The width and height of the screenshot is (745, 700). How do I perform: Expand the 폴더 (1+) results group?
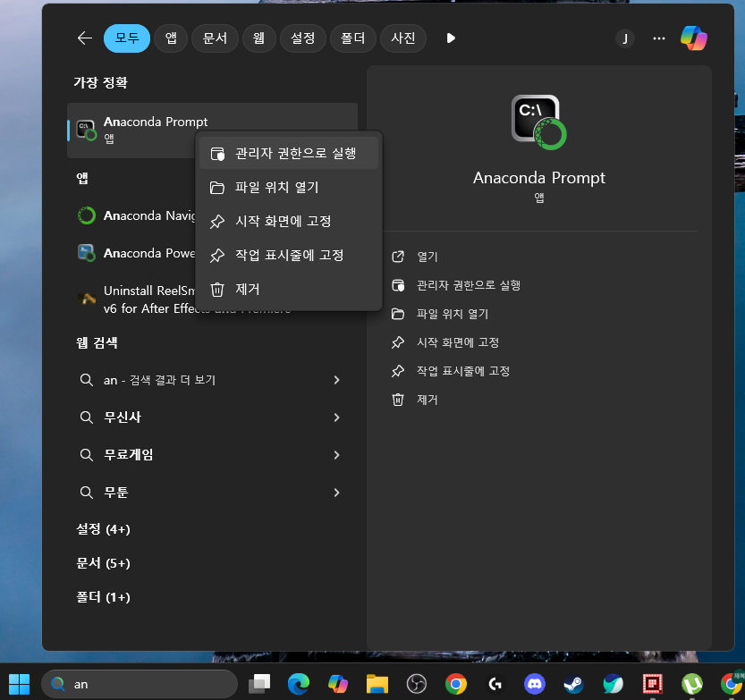[103, 597]
